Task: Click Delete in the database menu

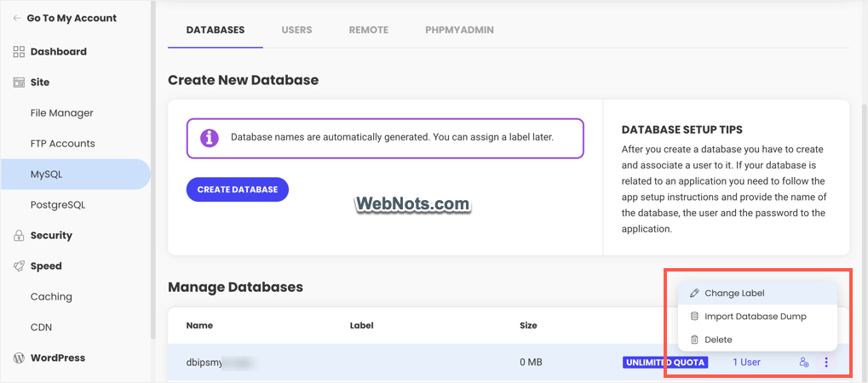Action: point(718,340)
